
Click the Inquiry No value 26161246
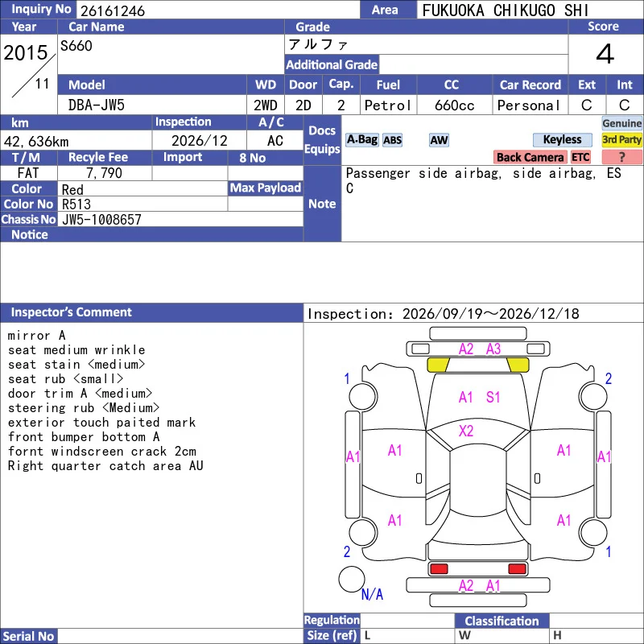tap(113, 10)
